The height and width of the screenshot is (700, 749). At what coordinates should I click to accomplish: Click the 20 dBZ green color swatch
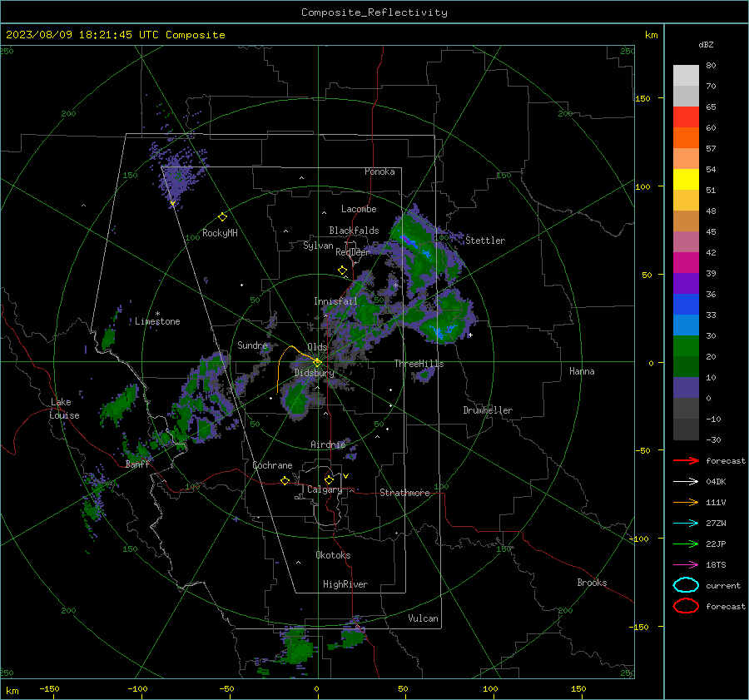686,346
